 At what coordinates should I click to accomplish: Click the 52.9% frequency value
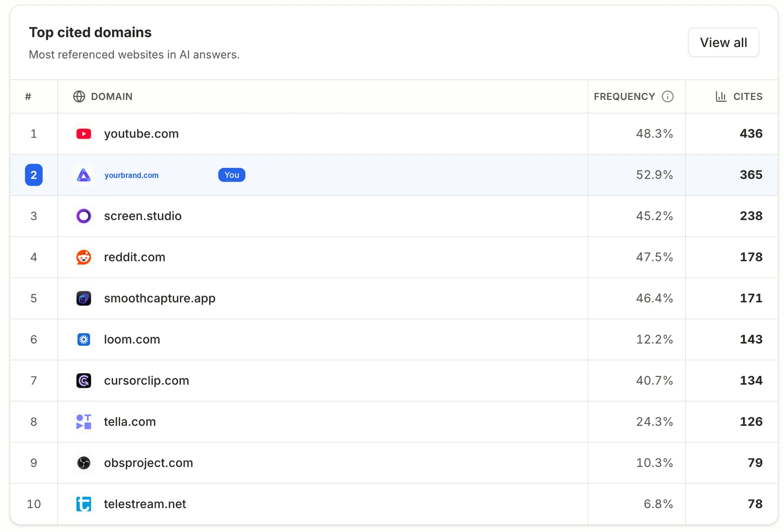(x=654, y=175)
